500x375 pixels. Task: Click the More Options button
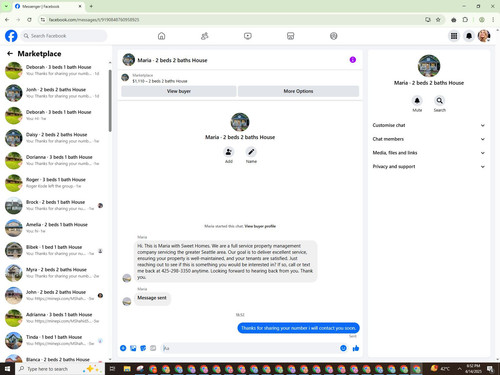(x=298, y=91)
